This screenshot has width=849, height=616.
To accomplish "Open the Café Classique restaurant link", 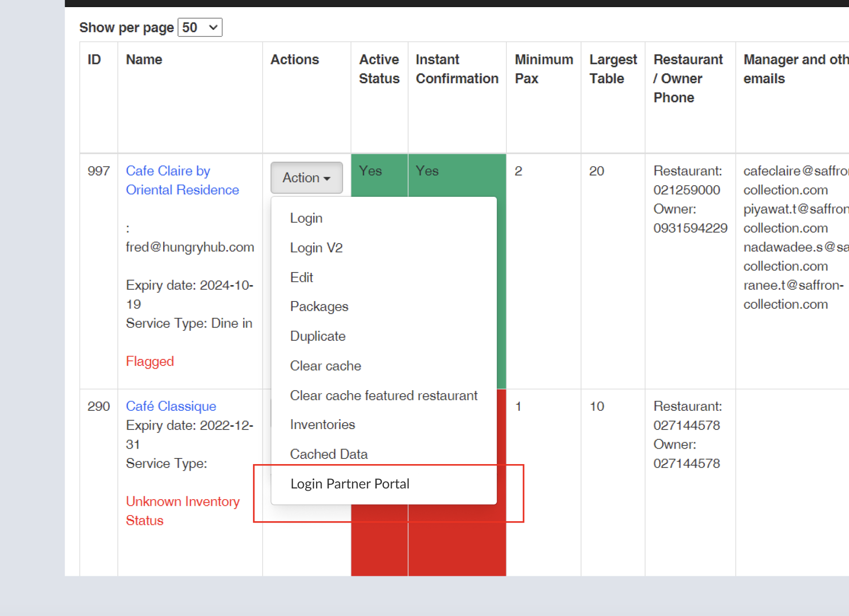I will pyautogui.click(x=171, y=406).
